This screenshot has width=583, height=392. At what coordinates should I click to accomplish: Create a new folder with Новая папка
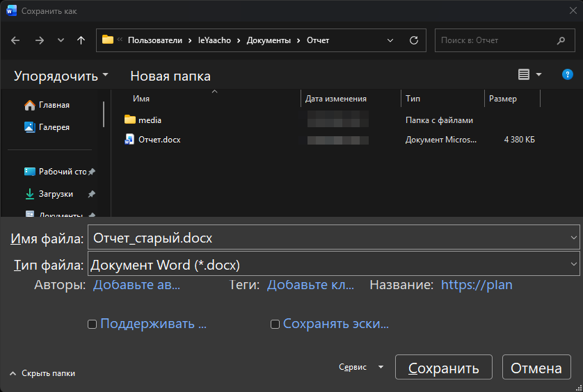click(x=170, y=76)
